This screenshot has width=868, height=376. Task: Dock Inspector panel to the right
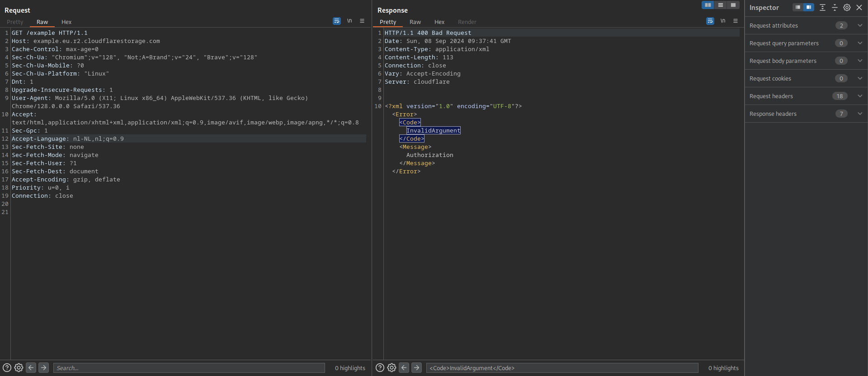(809, 7)
